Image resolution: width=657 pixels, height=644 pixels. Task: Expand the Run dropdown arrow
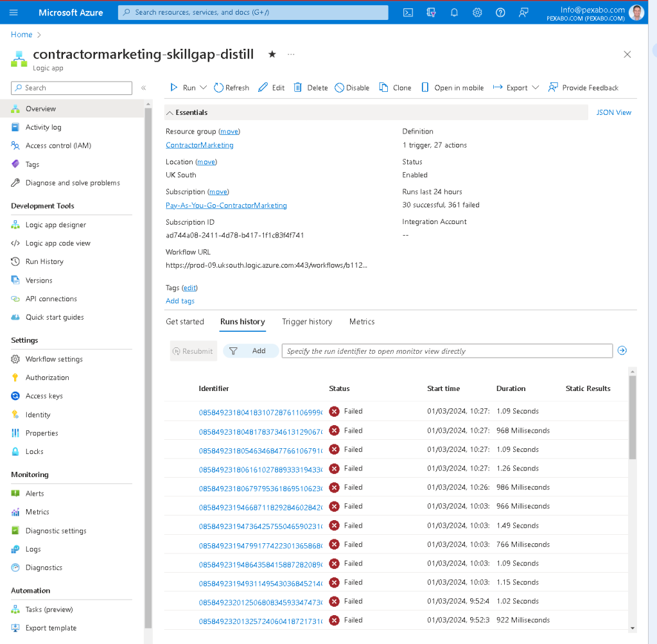tap(203, 87)
